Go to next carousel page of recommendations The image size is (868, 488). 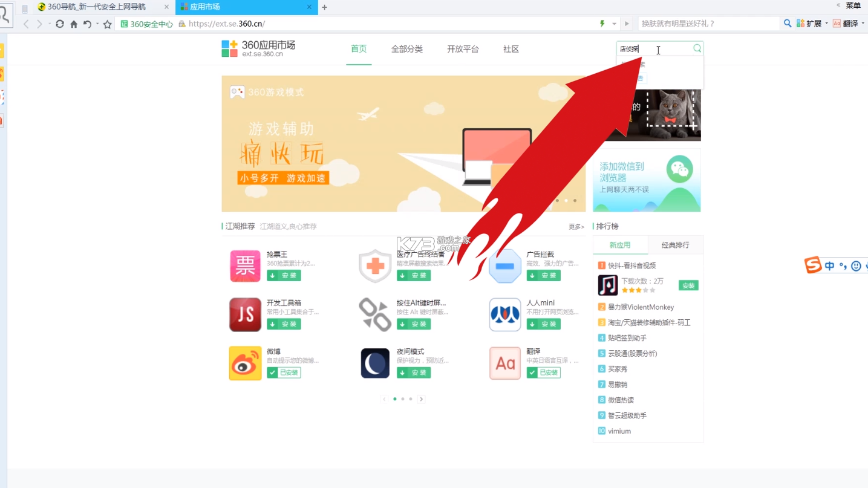(x=422, y=399)
